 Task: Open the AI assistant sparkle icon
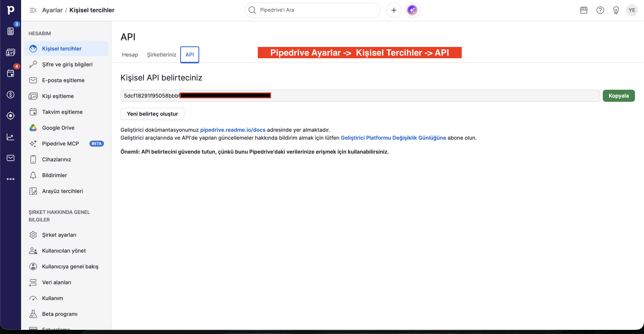tap(412, 10)
